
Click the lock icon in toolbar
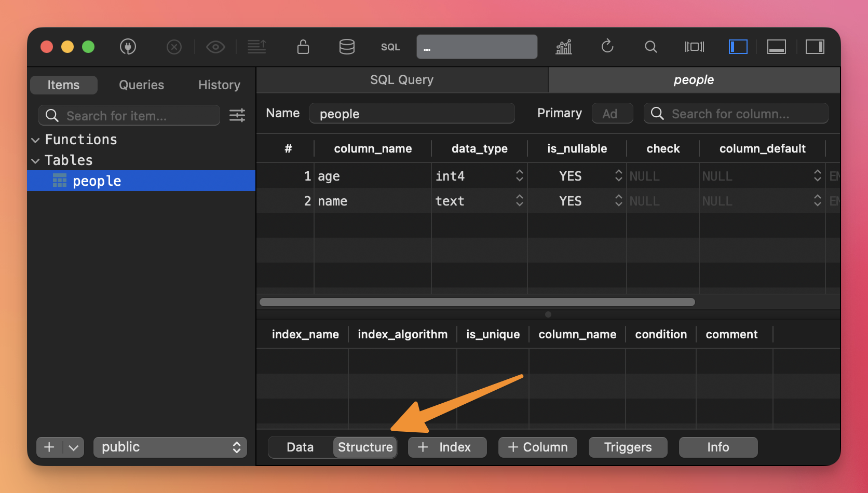303,47
